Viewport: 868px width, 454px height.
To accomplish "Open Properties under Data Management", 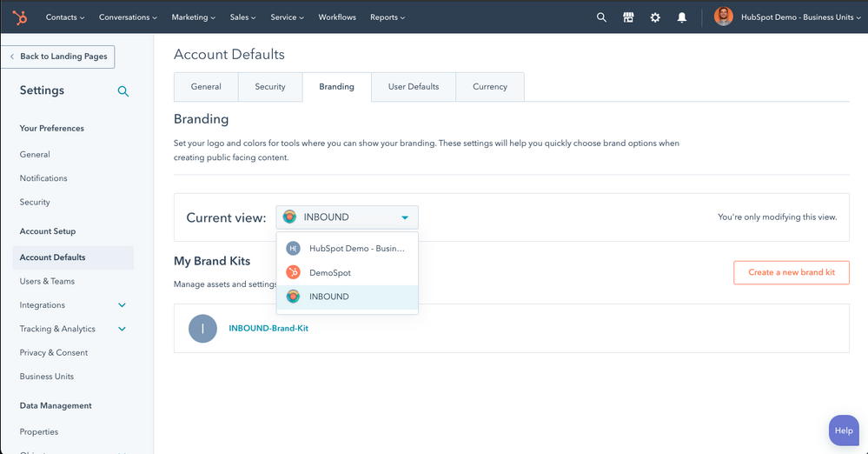I will coord(39,432).
